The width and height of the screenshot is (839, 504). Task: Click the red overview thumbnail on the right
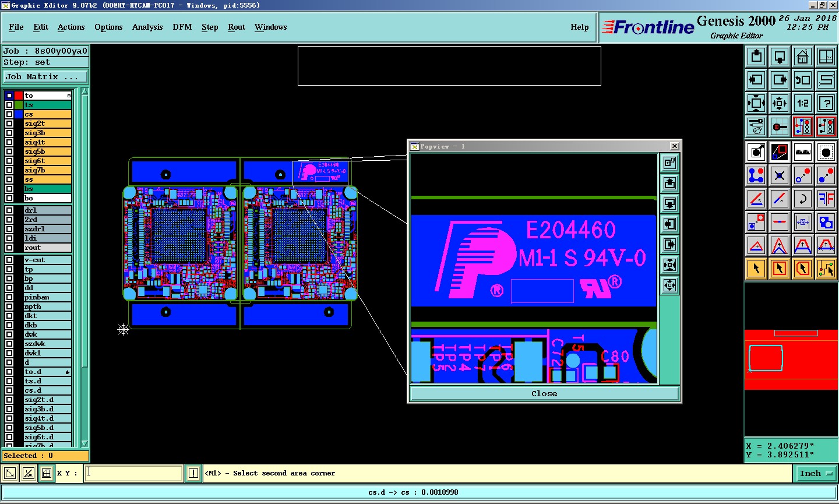[x=791, y=359]
